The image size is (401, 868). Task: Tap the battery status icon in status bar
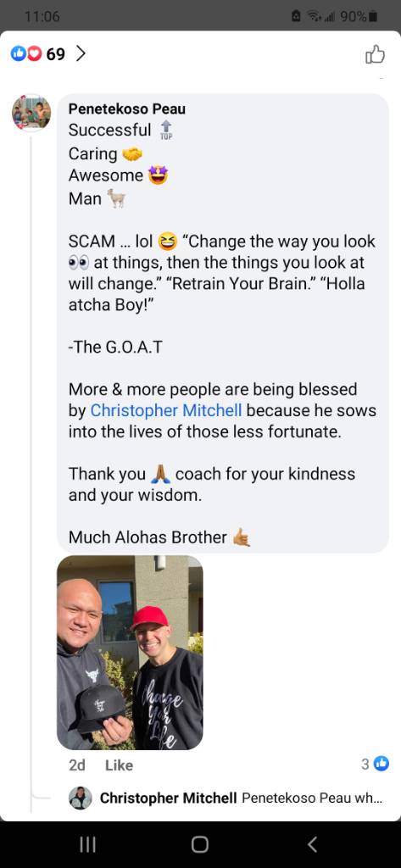click(x=373, y=17)
